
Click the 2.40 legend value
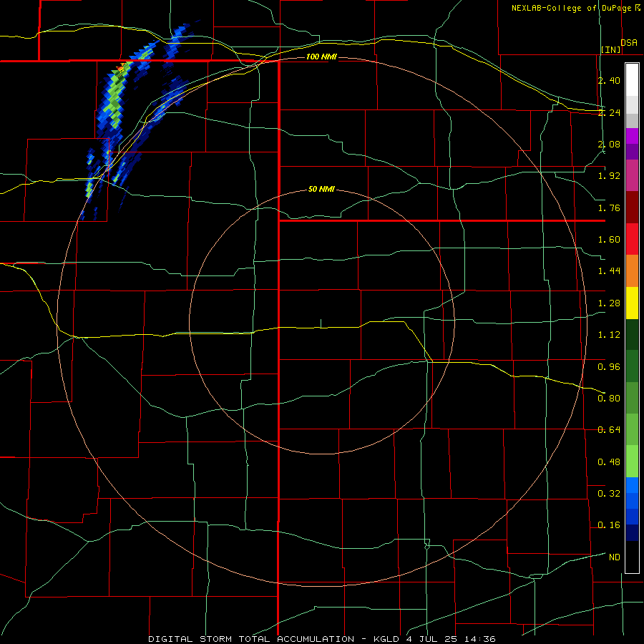(x=609, y=80)
